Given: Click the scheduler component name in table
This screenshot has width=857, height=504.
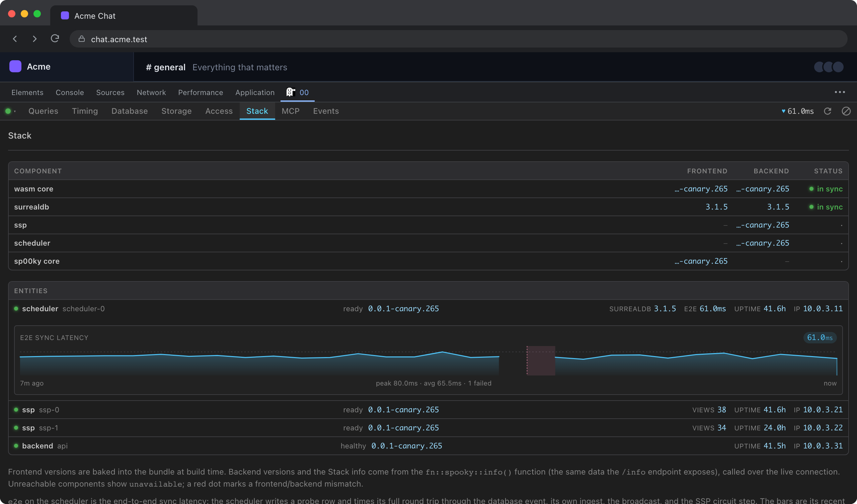Looking at the screenshot, I should pyautogui.click(x=32, y=243).
